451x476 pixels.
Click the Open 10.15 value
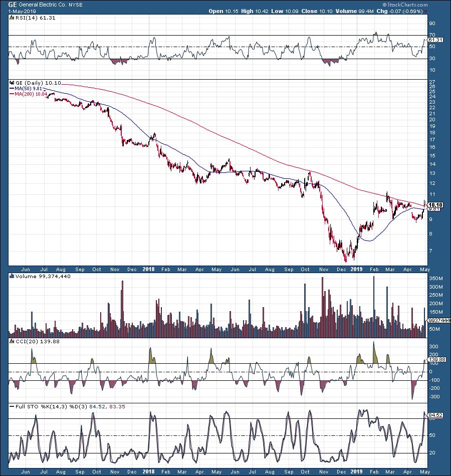click(223, 11)
